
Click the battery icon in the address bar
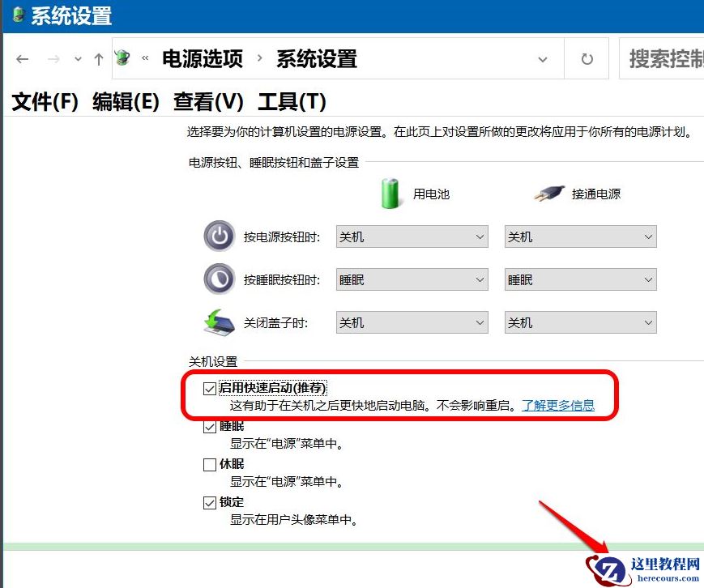(121, 58)
